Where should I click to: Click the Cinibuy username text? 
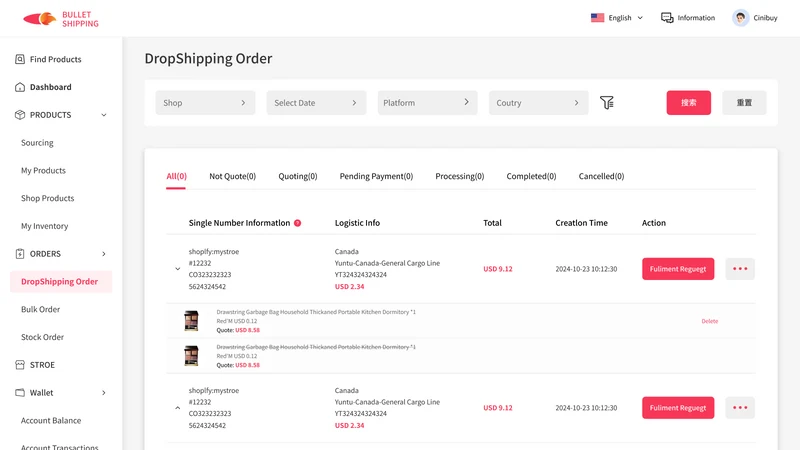click(x=765, y=18)
